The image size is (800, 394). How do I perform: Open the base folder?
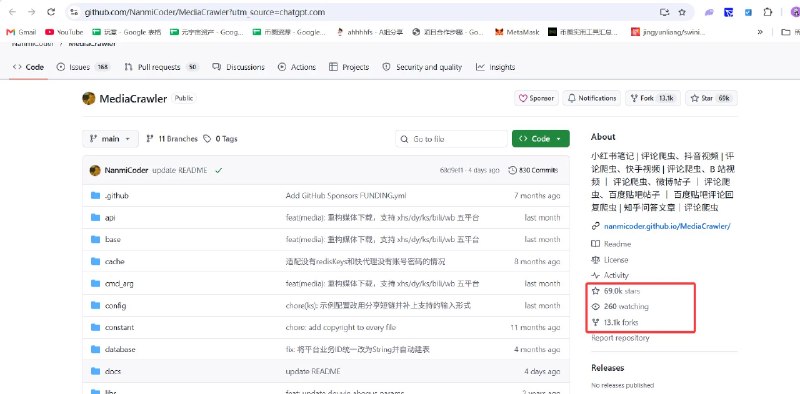pos(113,239)
